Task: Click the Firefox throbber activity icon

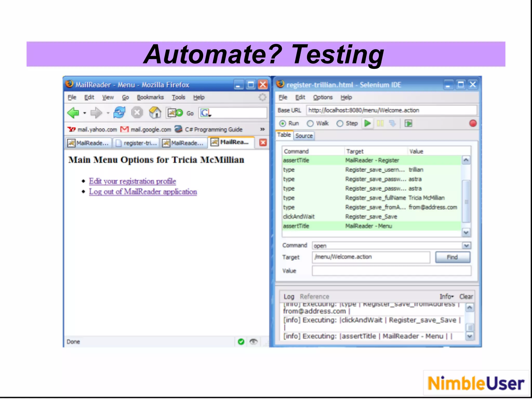Action: tap(262, 97)
